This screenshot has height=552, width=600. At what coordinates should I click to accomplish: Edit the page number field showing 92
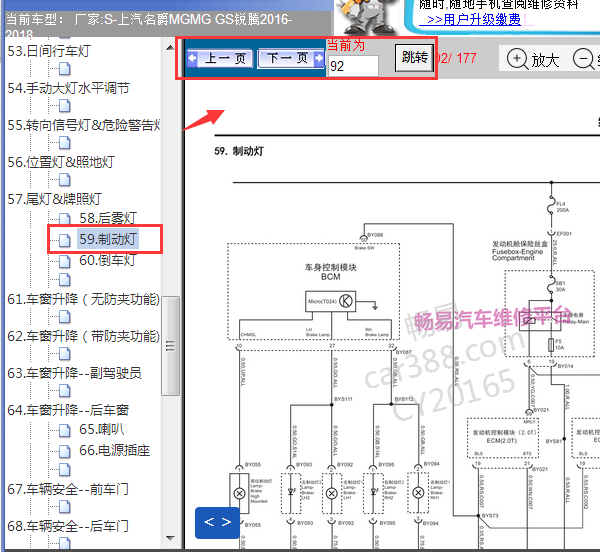pyautogui.click(x=353, y=66)
